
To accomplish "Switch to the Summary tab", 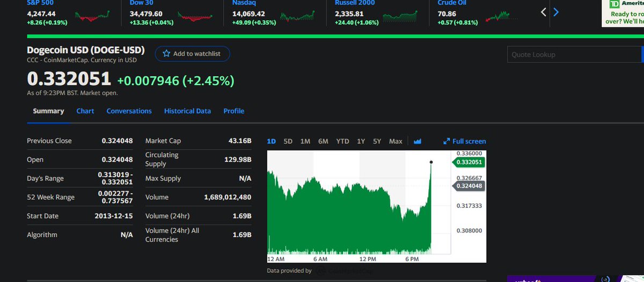I will click(x=48, y=111).
